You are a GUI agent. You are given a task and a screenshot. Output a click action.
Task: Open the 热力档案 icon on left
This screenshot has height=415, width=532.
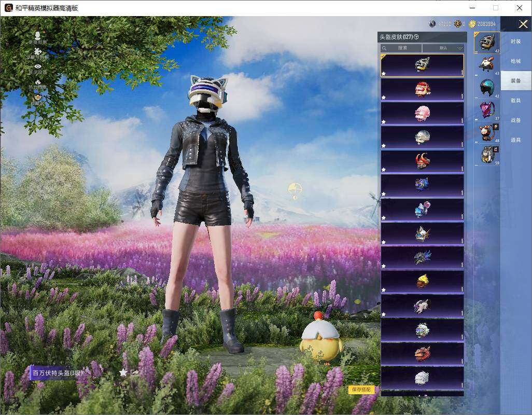38,82
